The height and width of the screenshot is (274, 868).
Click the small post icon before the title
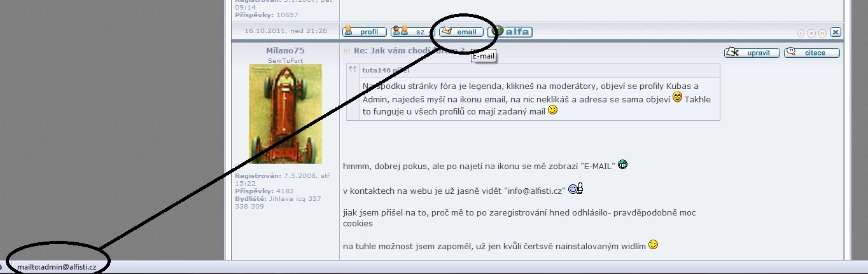pyautogui.click(x=347, y=51)
